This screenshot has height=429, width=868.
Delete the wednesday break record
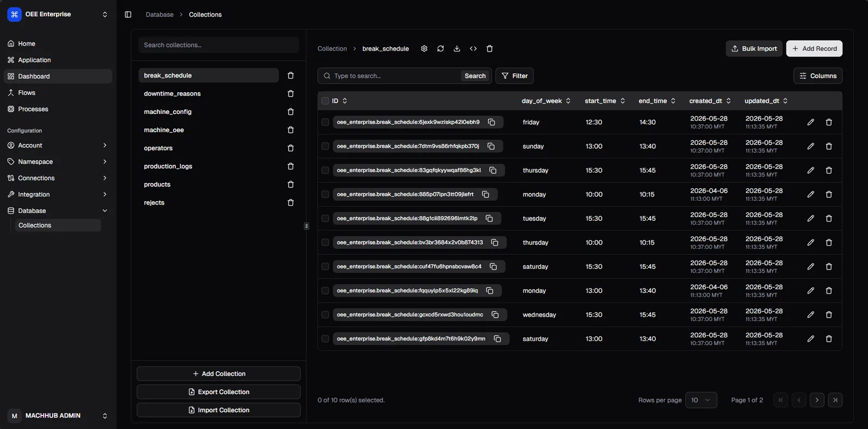[829, 315]
